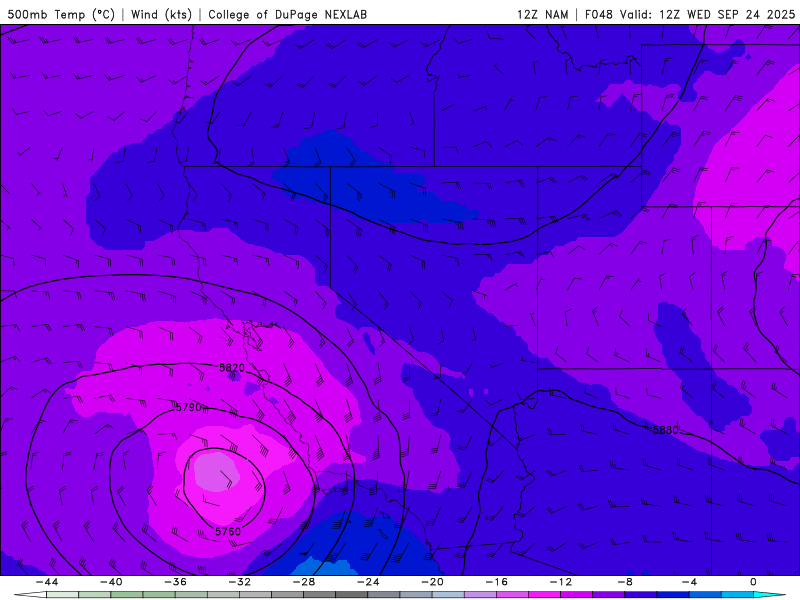Click the -36 colorbar tick label

176,582
